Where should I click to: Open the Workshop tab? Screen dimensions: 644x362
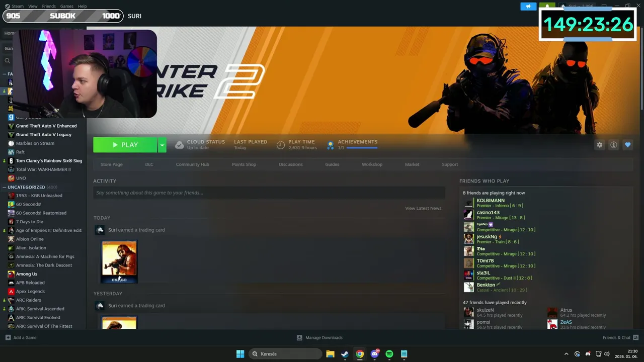[x=372, y=164]
